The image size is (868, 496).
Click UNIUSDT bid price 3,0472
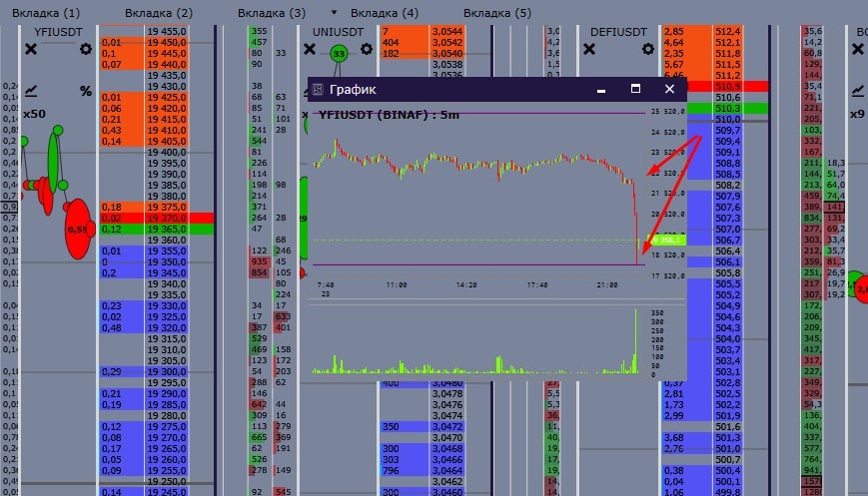(x=447, y=426)
